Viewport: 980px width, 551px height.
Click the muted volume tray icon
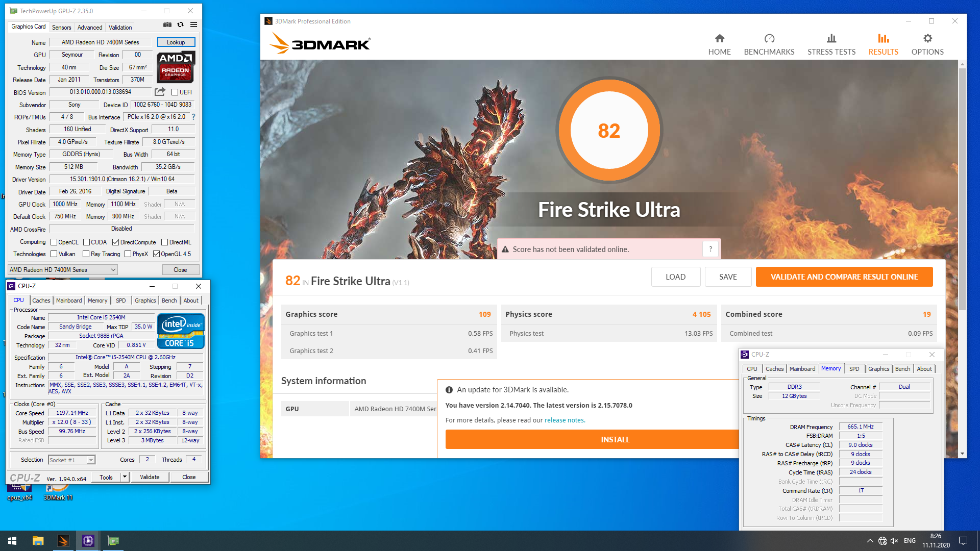pyautogui.click(x=894, y=541)
